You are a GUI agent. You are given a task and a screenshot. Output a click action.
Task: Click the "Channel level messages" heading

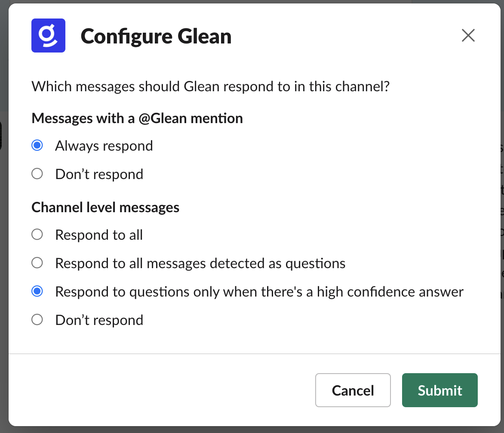pos(105,207)
